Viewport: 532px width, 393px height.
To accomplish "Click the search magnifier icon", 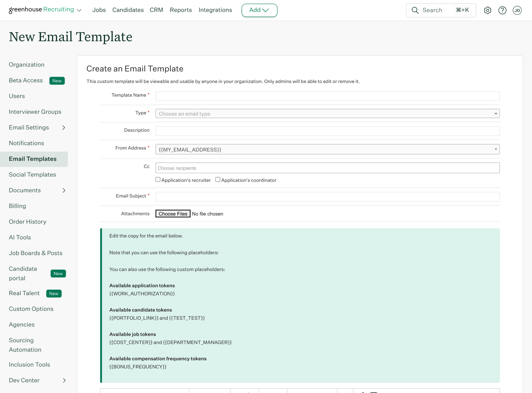I will pos(415,10).
